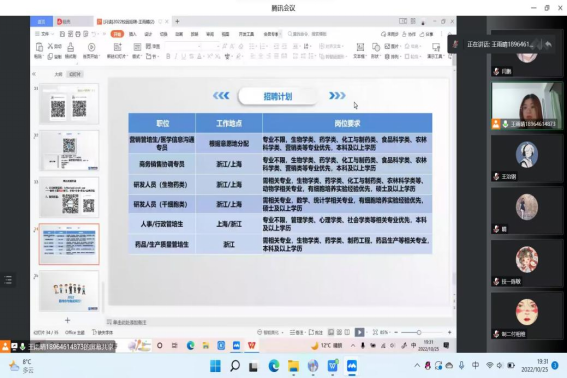This screenshot has width=567, height=378.
Task: Toggle underline formatting in ribbon
Action: [x=184, y=56]
